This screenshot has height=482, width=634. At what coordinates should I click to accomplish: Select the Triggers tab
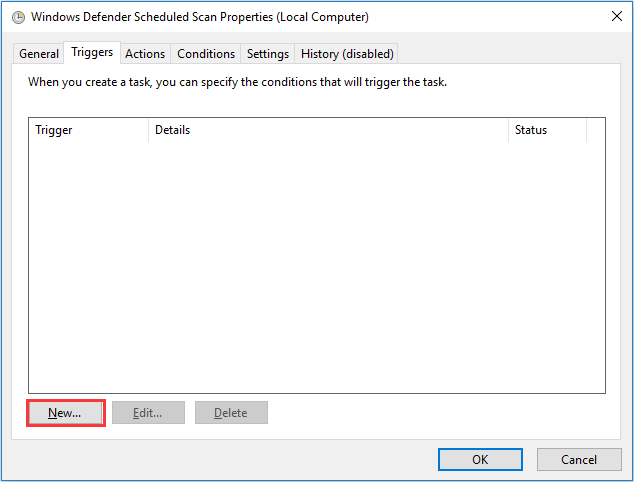pos(92,52)
